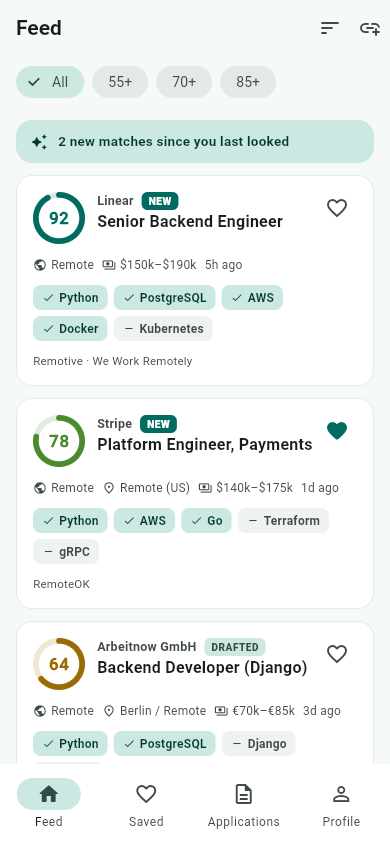This screenshot has width=390, height=844.
Task: Click the Go skill chip
Action: coord(207,521)
